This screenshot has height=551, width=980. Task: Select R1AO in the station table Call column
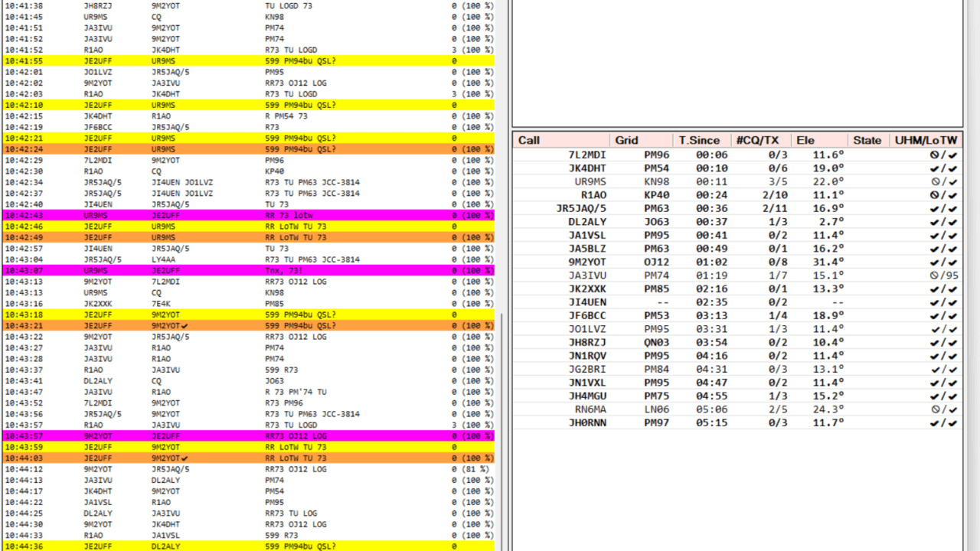point(593,195)
